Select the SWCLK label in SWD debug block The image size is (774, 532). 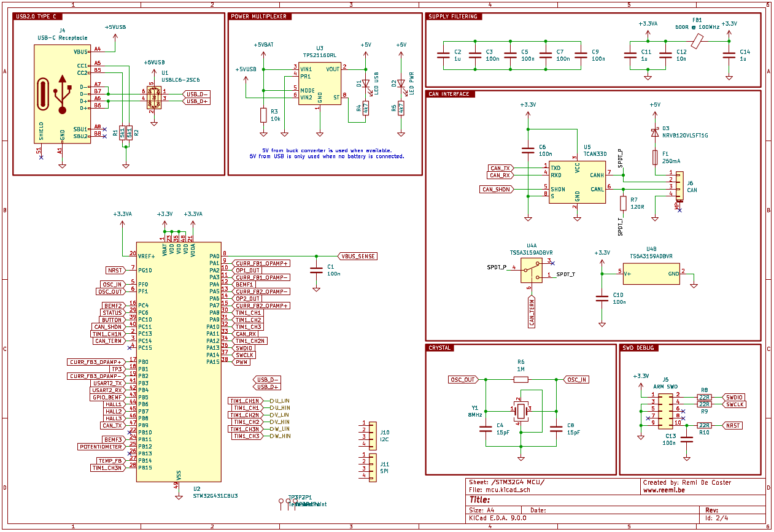(735, 404)
